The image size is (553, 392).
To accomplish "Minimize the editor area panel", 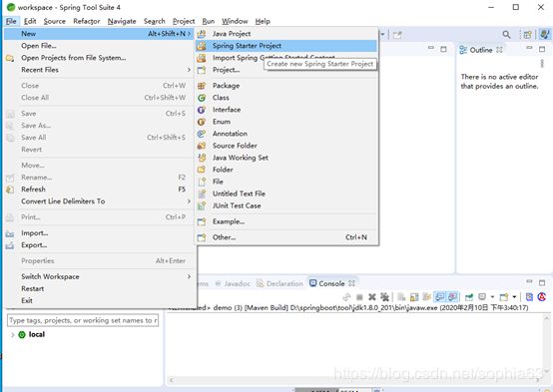I will click(x=431, y=48).
